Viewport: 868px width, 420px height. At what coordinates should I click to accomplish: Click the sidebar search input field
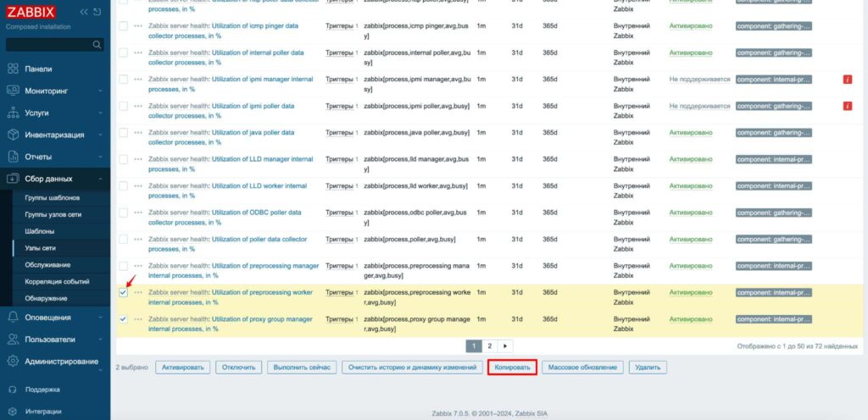point(55,45)
